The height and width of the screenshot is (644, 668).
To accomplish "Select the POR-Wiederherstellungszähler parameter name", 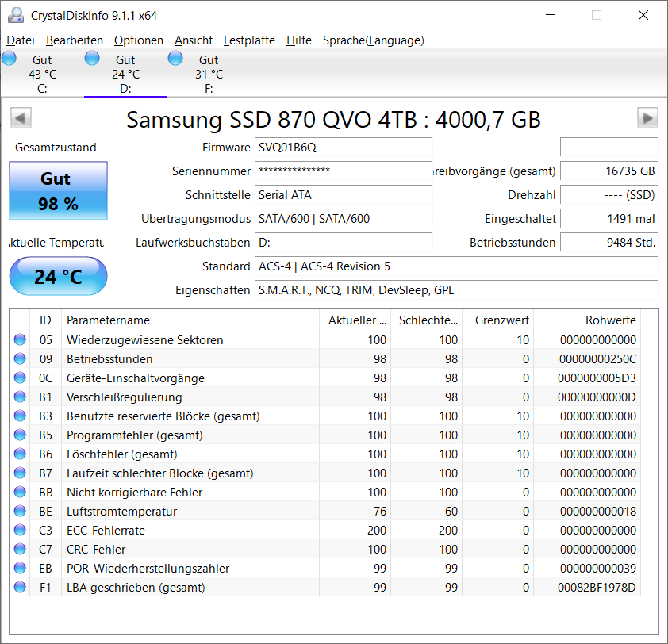I will pyautogui.click(x=148, y=568).
